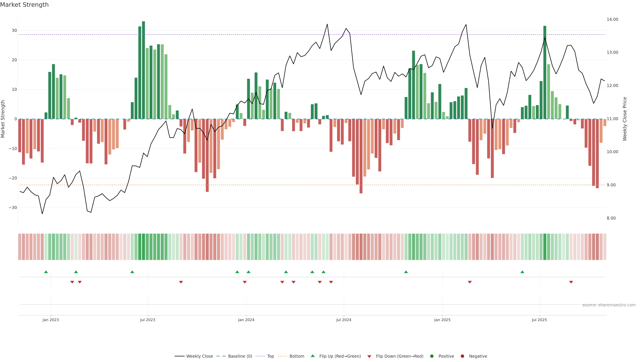644x362 pixels.
Task: Click the first green flip-up marker before Jan 2023
Action: tap(46, 272)
